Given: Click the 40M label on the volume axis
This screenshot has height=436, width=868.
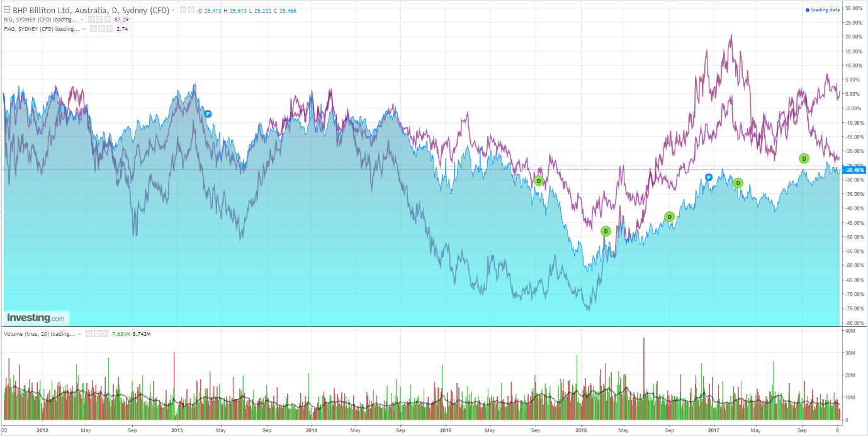Looking at the screenshot, I should tap(850, 331).
